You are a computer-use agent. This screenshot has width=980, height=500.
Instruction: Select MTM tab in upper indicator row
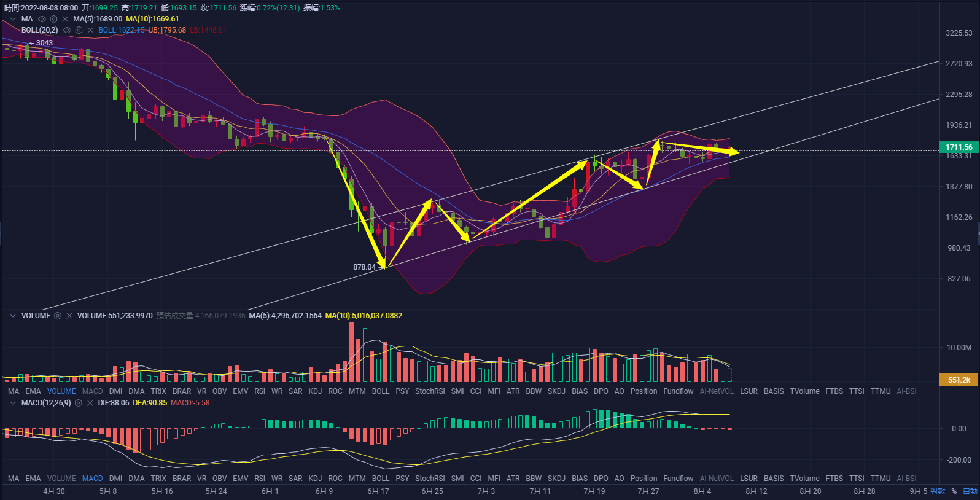pos(357,391)
